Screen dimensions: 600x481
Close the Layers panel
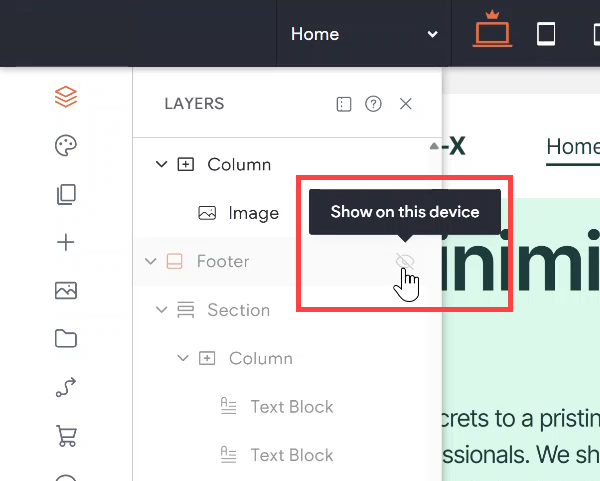[405, 104]
